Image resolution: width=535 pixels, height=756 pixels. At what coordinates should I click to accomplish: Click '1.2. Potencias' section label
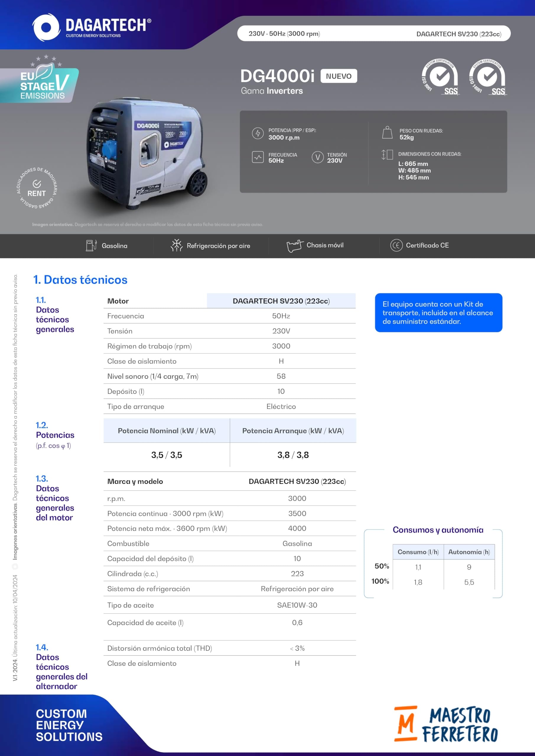coord(55,430)
